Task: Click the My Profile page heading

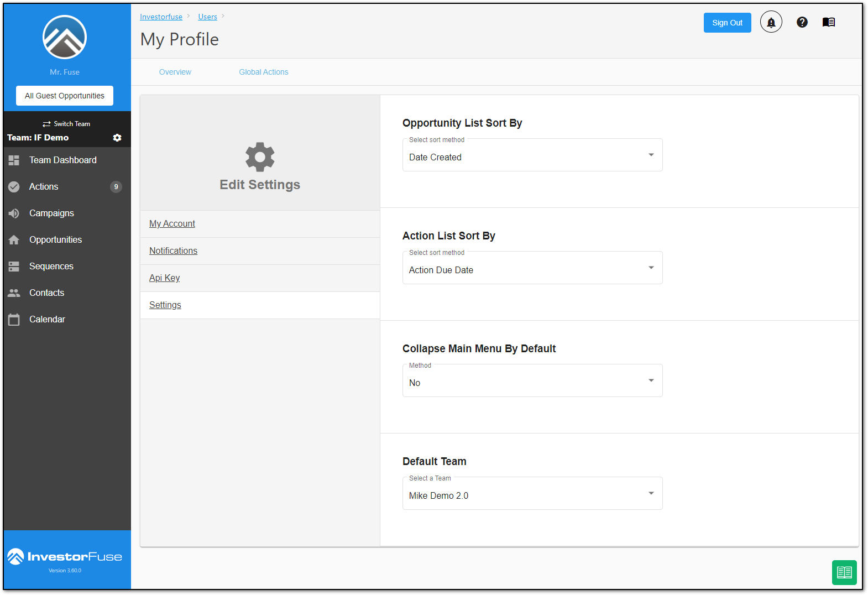Action: click(180, 39)
